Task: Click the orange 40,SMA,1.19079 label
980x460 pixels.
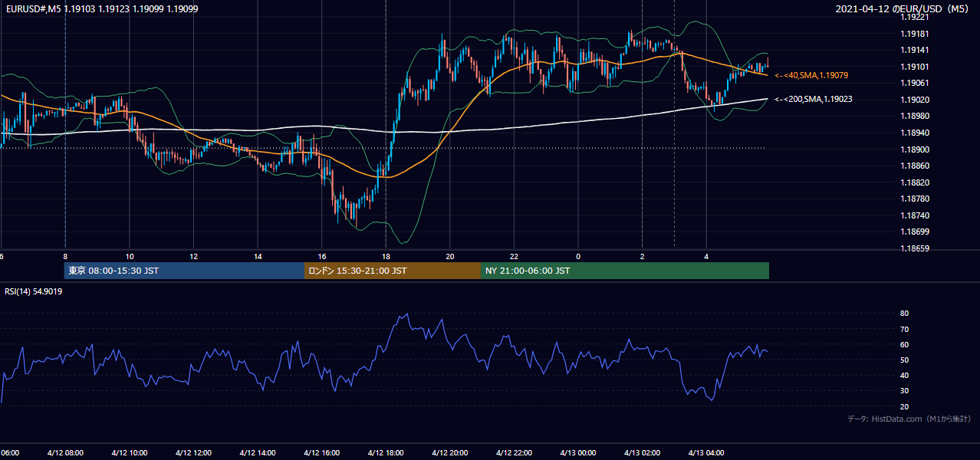Action: 811,75
